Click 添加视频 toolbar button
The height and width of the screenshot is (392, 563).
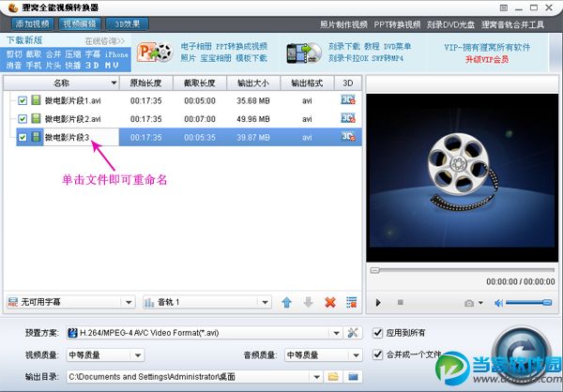click(x=33, y=24)
